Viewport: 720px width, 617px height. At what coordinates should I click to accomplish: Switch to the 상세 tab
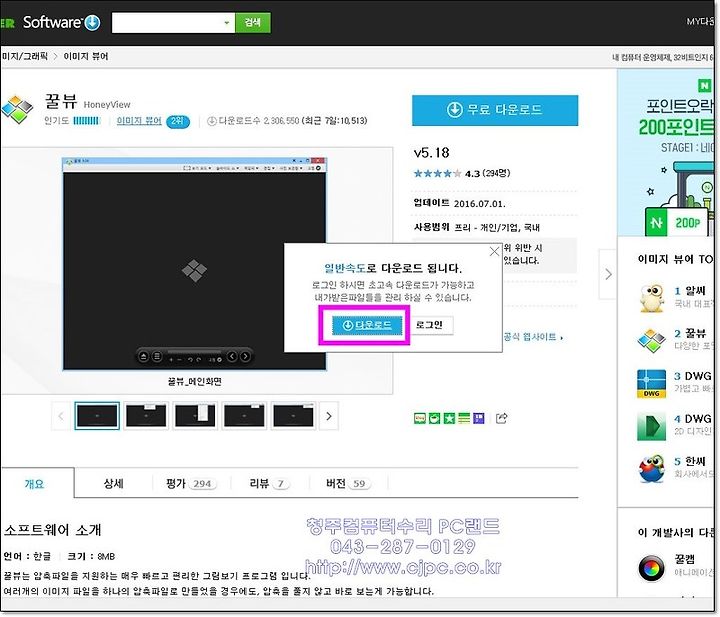pyautogui.click(x=113, y=483)
